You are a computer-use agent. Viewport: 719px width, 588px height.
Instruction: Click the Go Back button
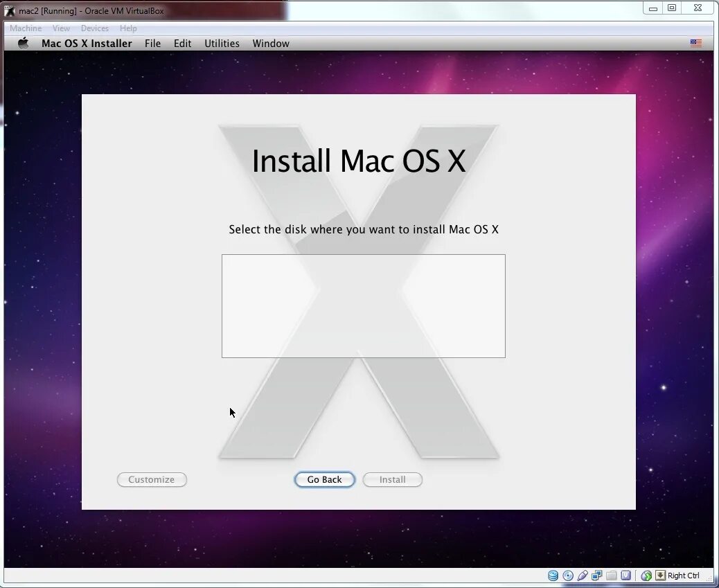click(x=325, y=479)
